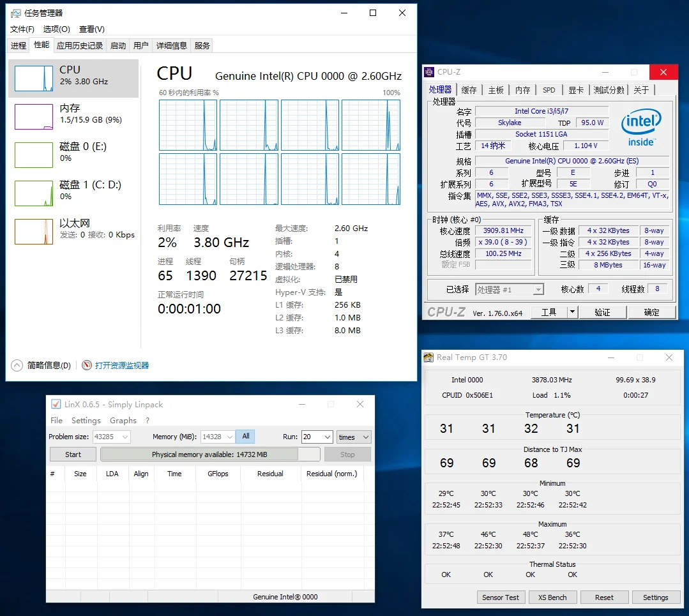Toggle the All memory button in LinX

245,437
